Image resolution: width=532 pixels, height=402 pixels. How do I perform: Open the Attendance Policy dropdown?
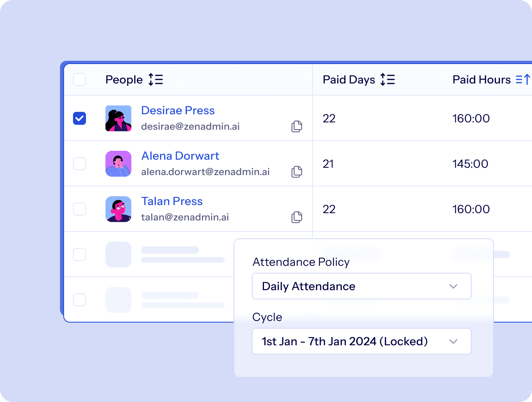pyautogui.click(x=361, y=286)
